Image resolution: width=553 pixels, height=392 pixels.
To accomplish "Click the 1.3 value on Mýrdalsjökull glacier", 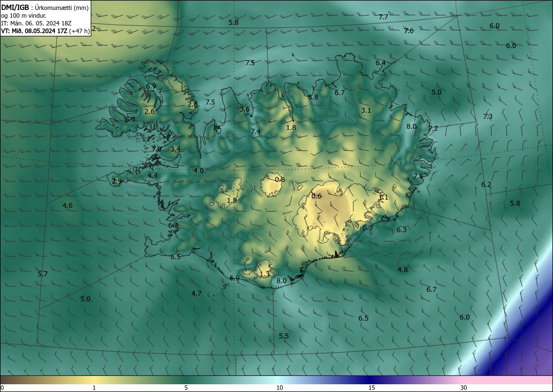I will pyautogui.click(x=264, y=274).
